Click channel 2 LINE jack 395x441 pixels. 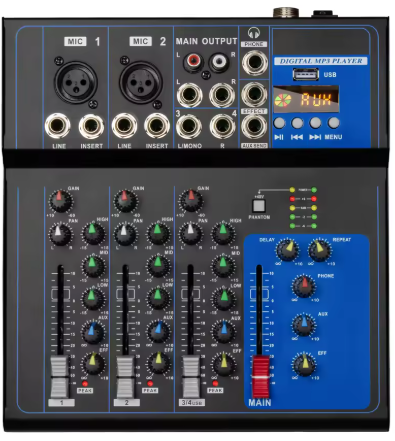[x=124, y=126]
